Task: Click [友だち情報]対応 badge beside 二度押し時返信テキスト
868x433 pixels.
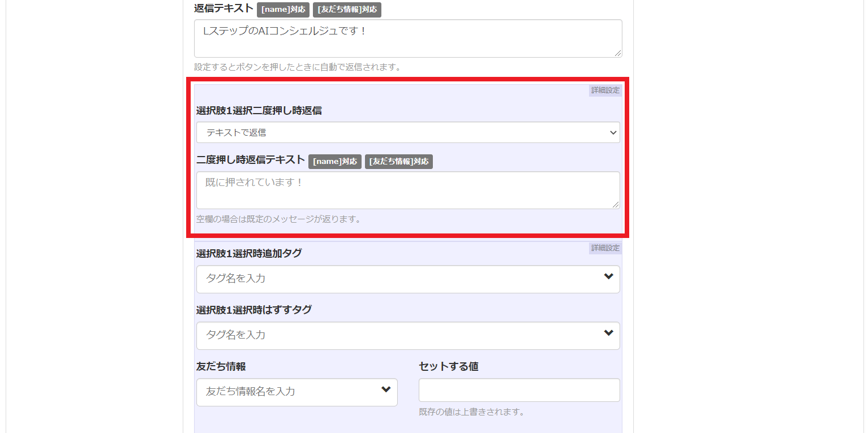Action: pos(399,162)
